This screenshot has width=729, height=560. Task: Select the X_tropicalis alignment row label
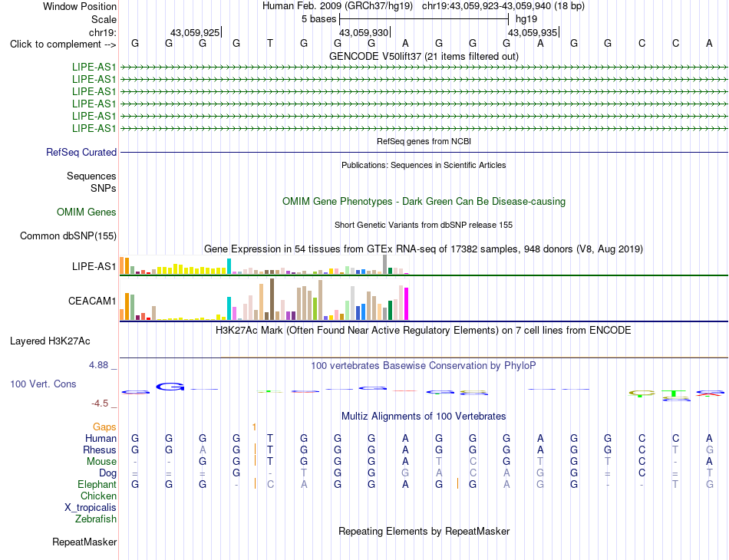click(x=91, y=508)
